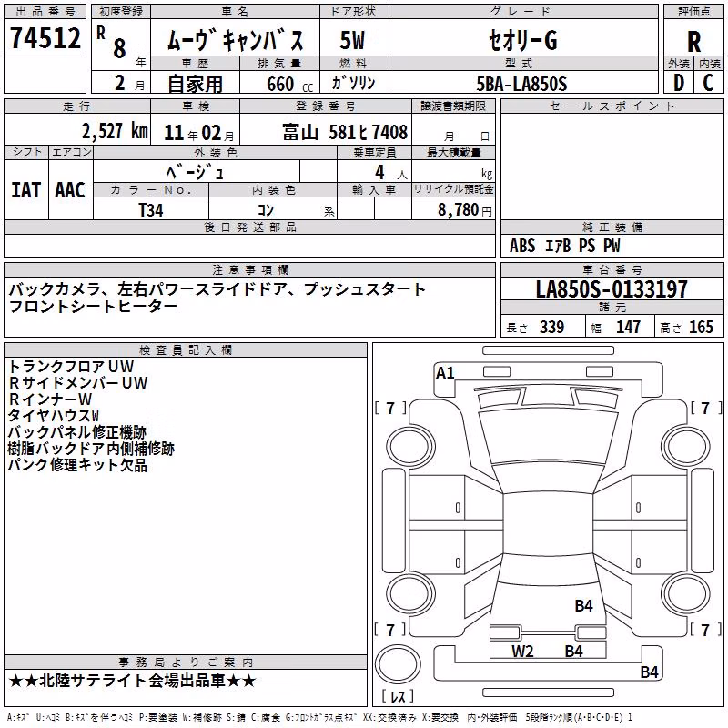Click the exterior color ベージュ
This screenshot has width=728, height=728.
pos(196,172)
